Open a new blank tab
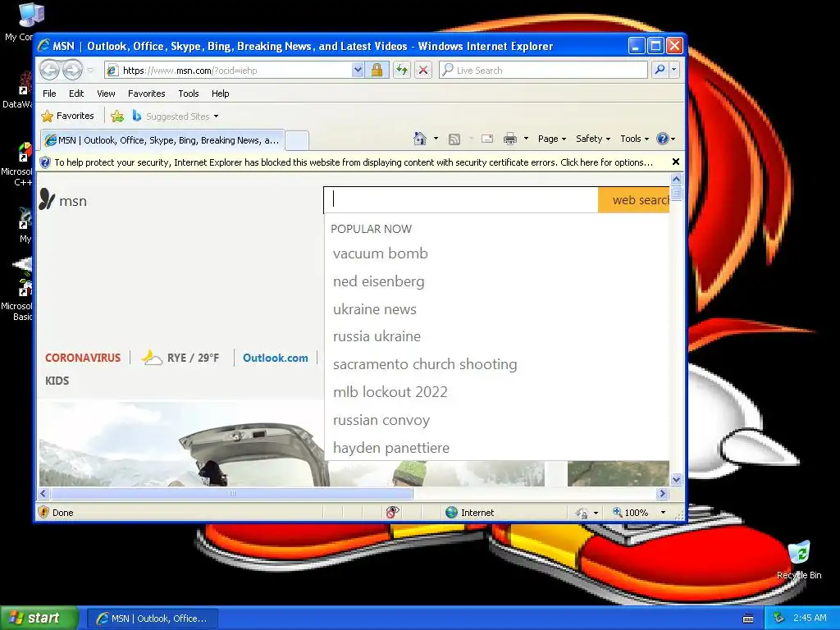 pos(297,141)
